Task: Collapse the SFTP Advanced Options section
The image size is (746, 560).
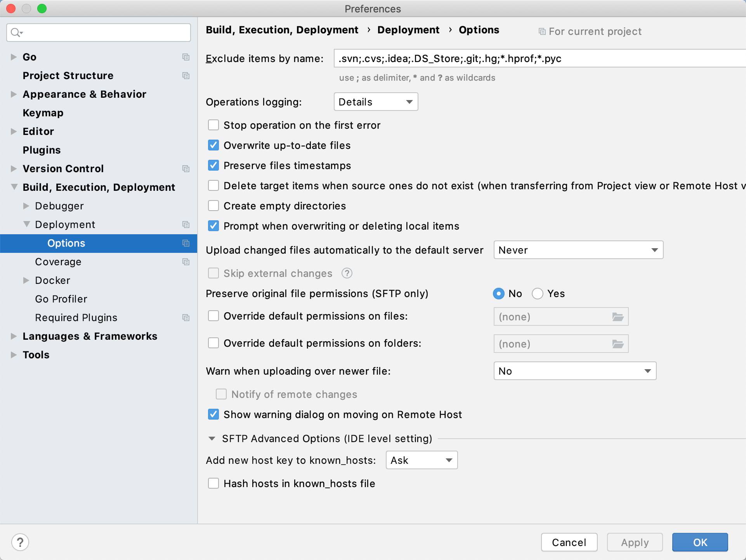Action: click(x=212, y=438)
